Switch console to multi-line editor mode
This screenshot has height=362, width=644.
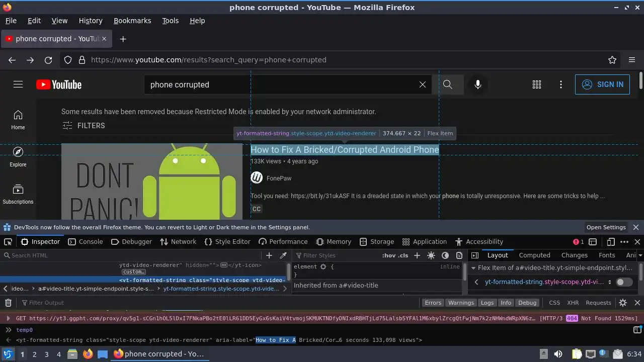point(637,330)
